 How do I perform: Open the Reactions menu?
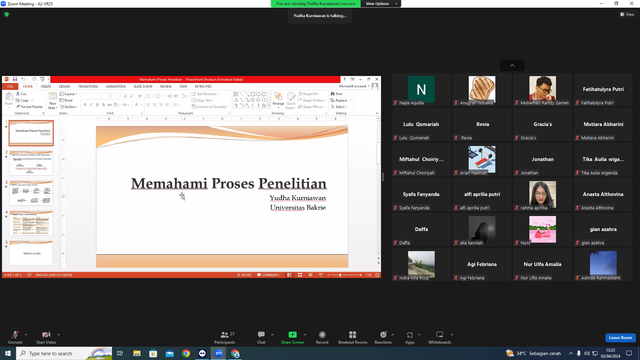pos(383,337)
